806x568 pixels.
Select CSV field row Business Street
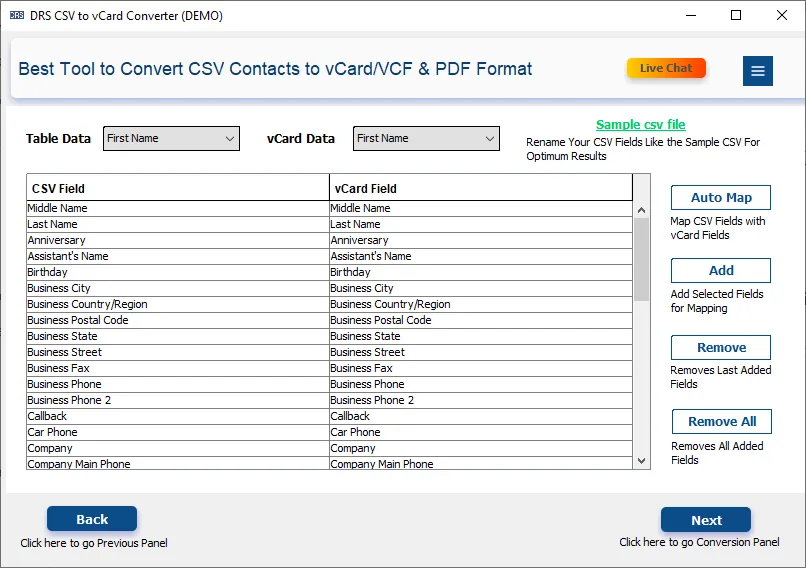[x=178, y=352]
